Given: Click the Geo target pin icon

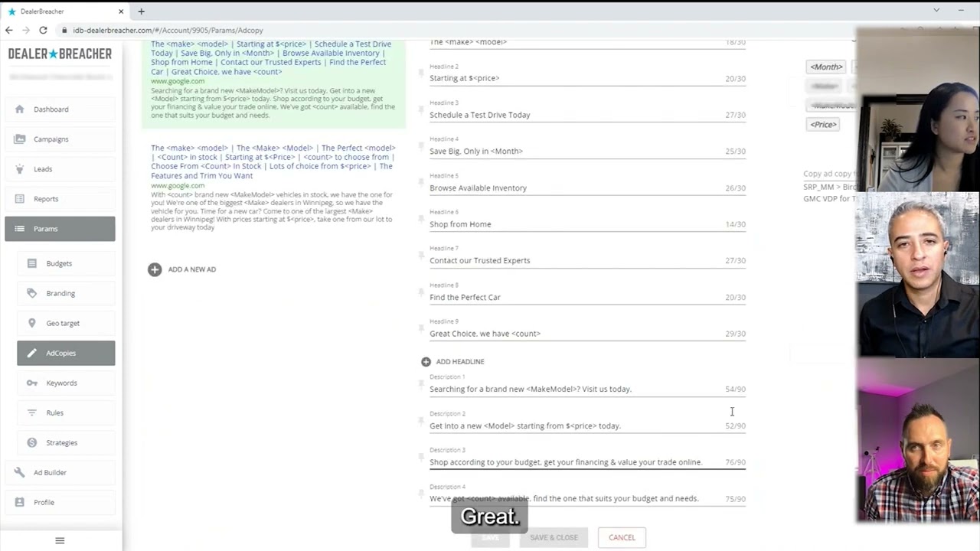Looking at the screenshot, I should [x=32, y=323].
